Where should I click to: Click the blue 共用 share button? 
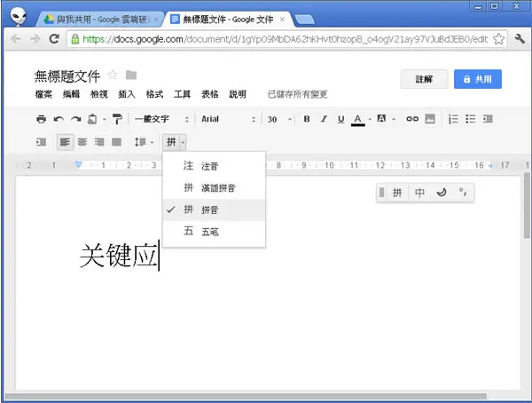point(478,79)
